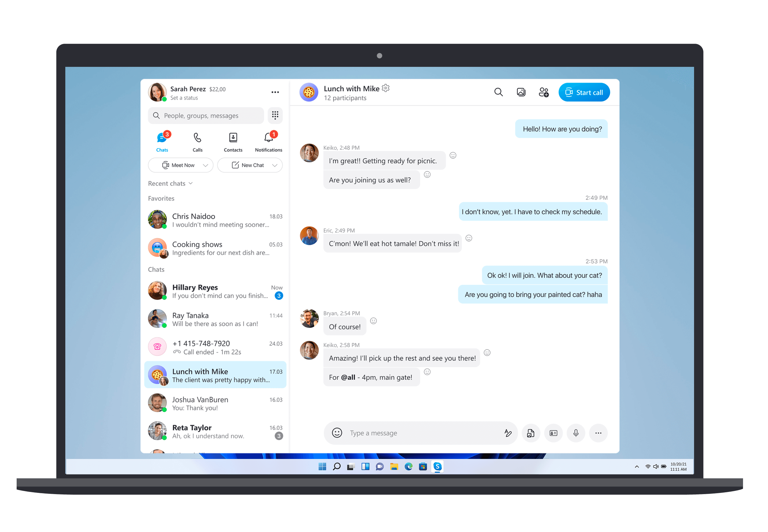Toggle the more options icon in message bar
This screenshot has height=532, width=768.
[x=598, y=433]
